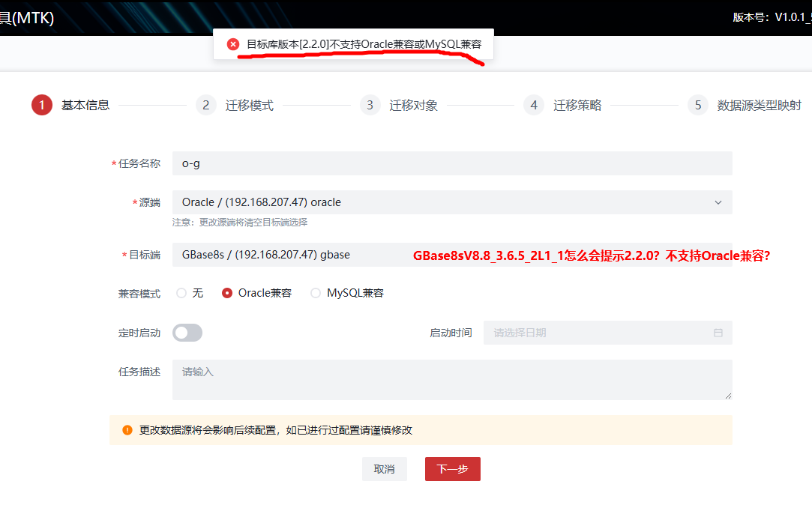Expand the 源端 dropdown arrow
812x520 pixels.
click(x=718, y=202)
